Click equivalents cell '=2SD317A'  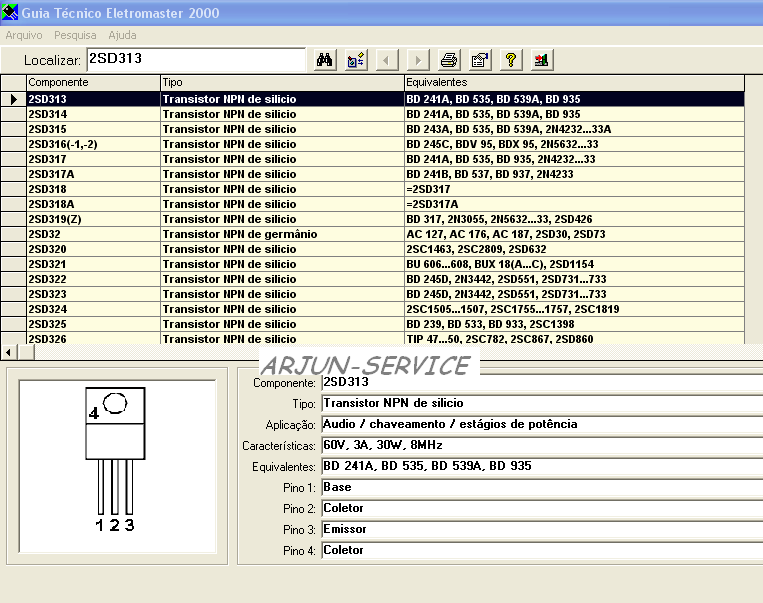click(574, 204)
